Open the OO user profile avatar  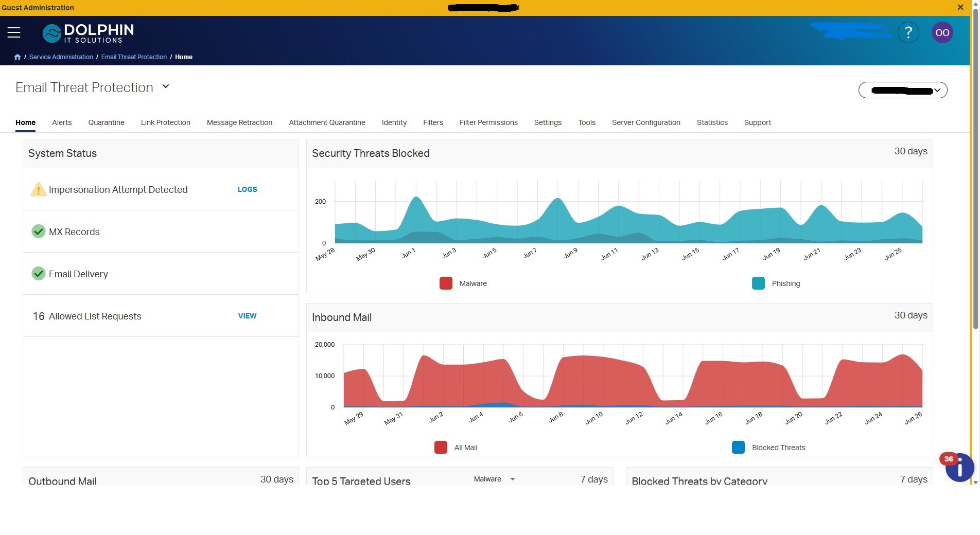[942, 32]
